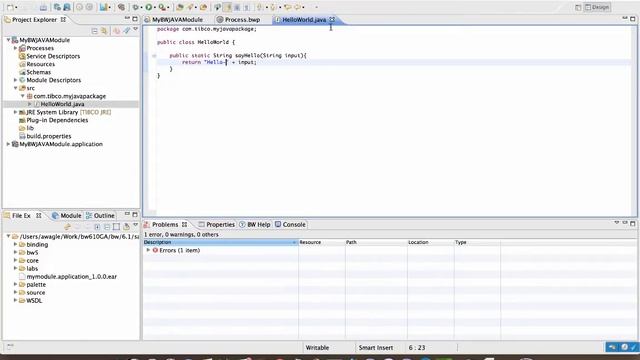Click the highlighted toggle icon in main toolbar
The width and height of the screenshot is (640, 360).
pos(227,7)
